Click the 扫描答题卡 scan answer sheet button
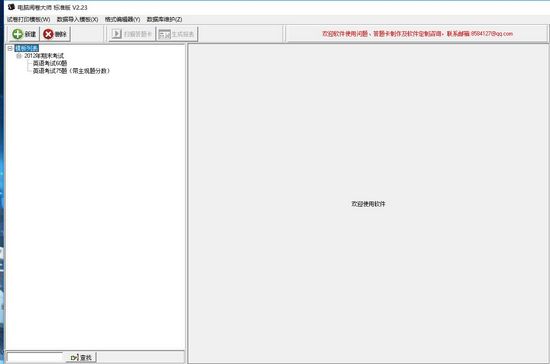Viewport: 550px width, 364px height. tap(132, 34)
